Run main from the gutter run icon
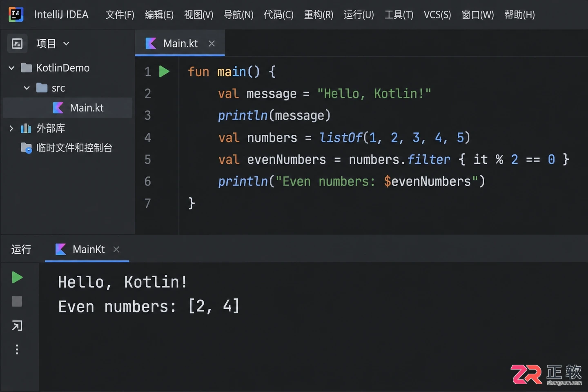 pos(164,71)
